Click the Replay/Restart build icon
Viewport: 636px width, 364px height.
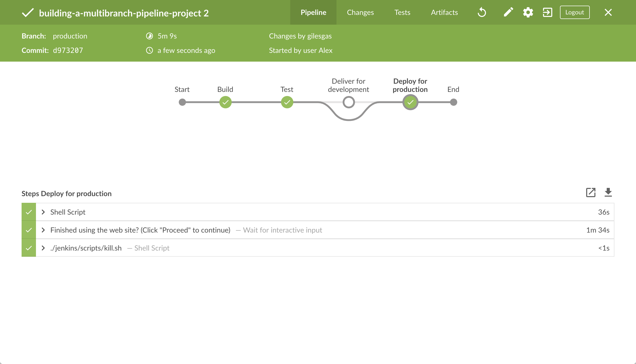click(x=482, y=12)
